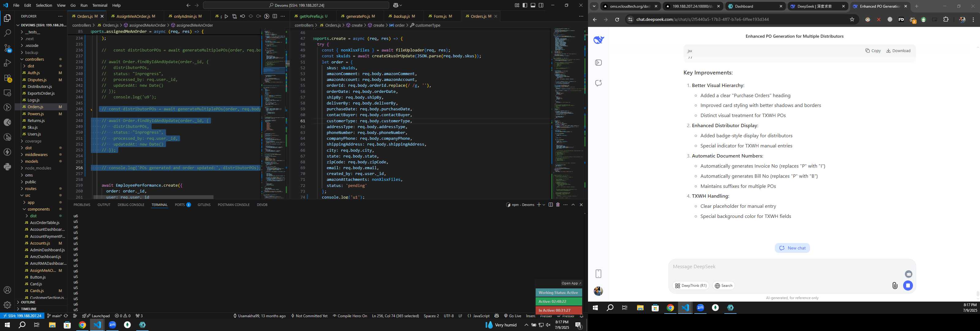Open DeepSeek mobile app download icon
This screenshot has height=331, width=980.
click(598, 274)
